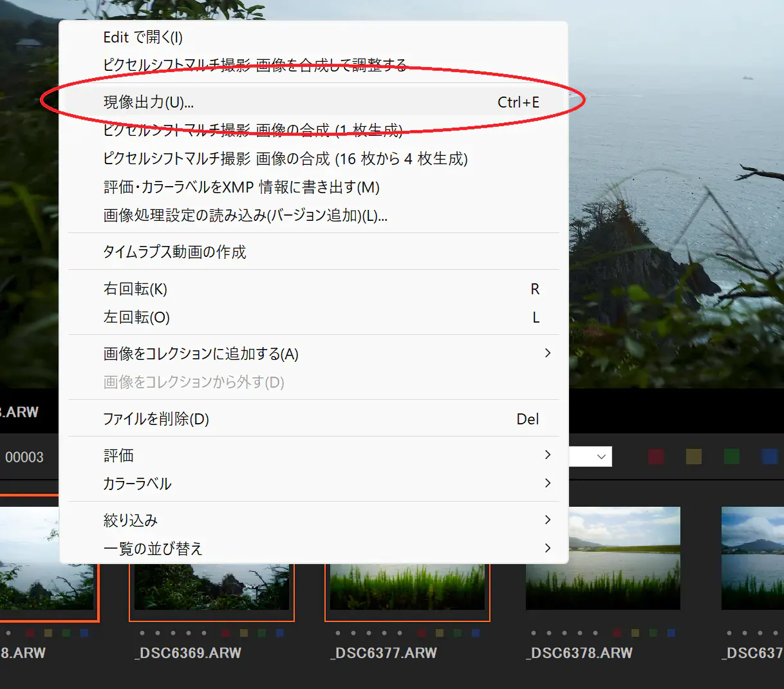Click the yellow color filter square in the toolbar

click(x=693, y=457)
